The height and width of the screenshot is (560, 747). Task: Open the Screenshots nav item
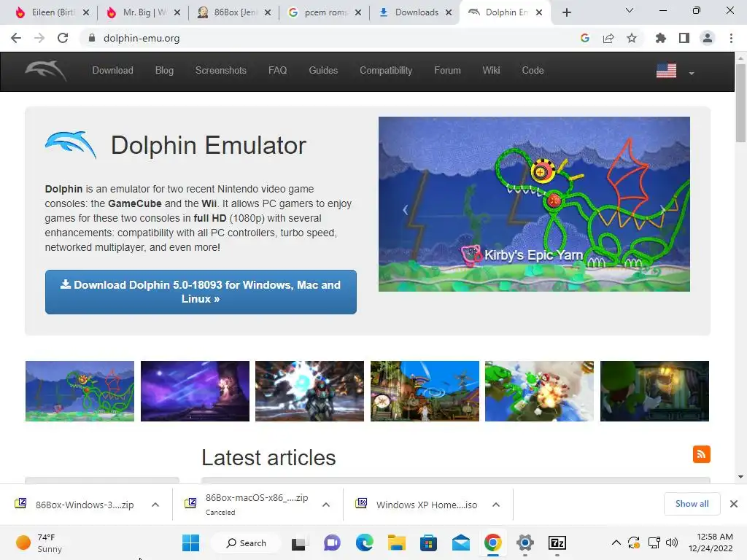coord(221,71)
